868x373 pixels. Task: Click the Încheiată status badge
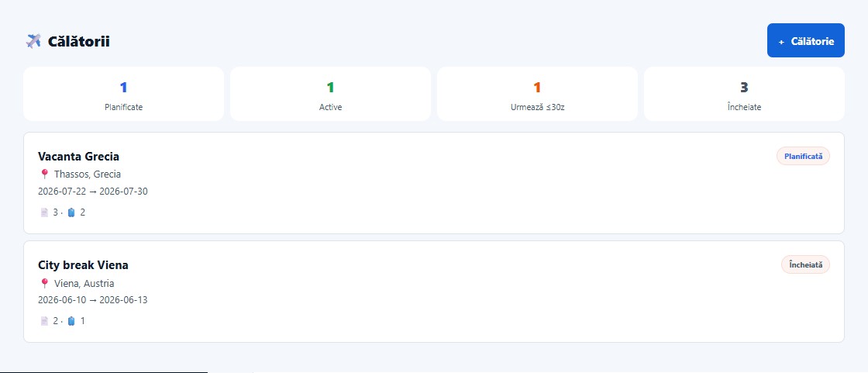[x=805, y=265]
